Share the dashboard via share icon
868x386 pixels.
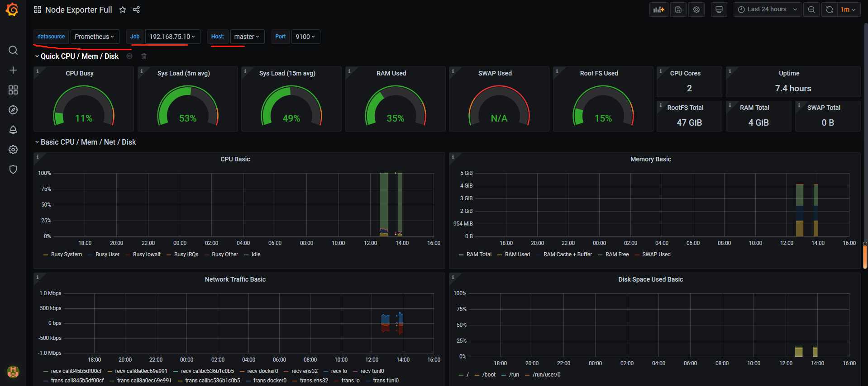click(136, 9)
